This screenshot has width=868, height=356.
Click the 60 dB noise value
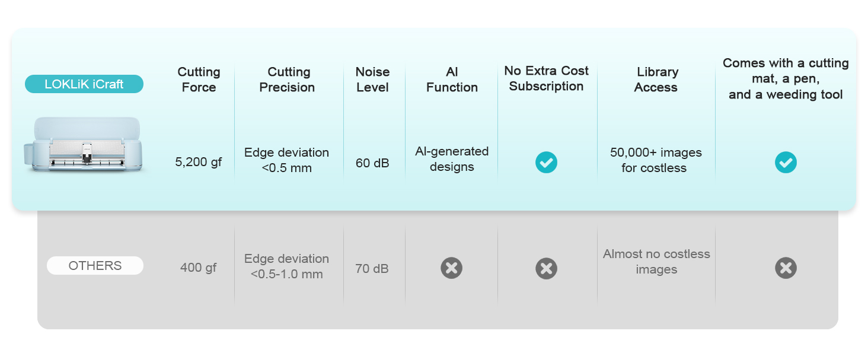(x=372, y=163)
